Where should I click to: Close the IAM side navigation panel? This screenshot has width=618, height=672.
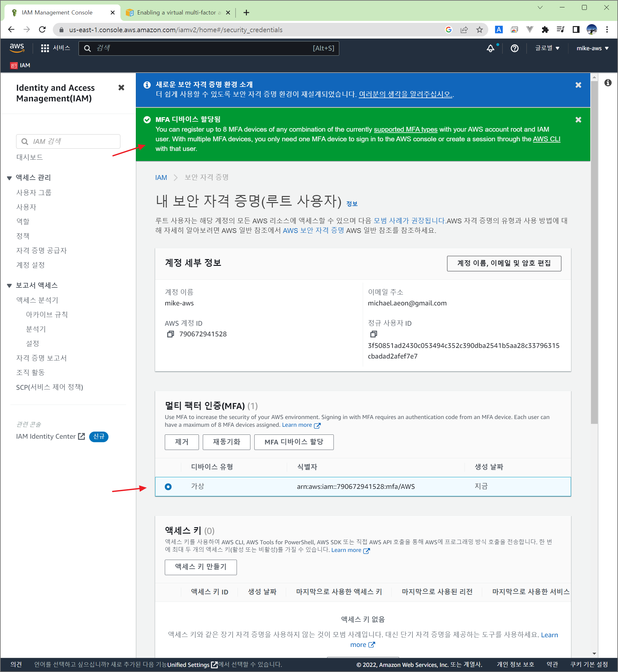(121, 88)
